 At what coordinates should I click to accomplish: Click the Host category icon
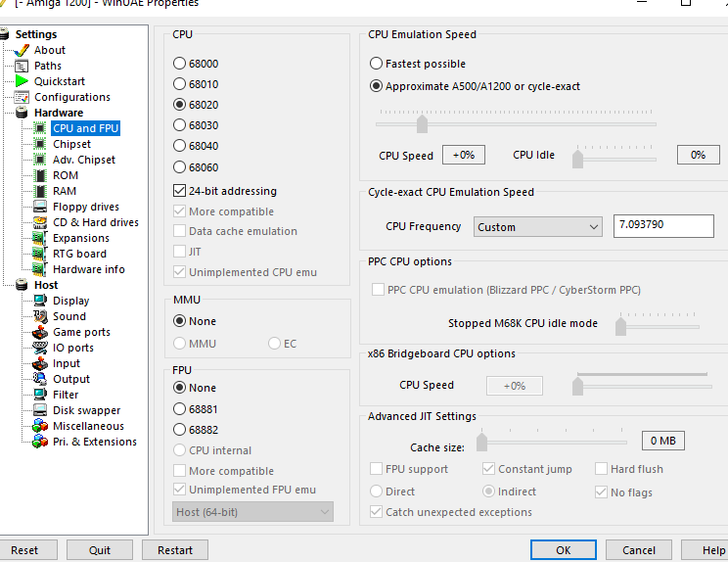coord(22,285)
